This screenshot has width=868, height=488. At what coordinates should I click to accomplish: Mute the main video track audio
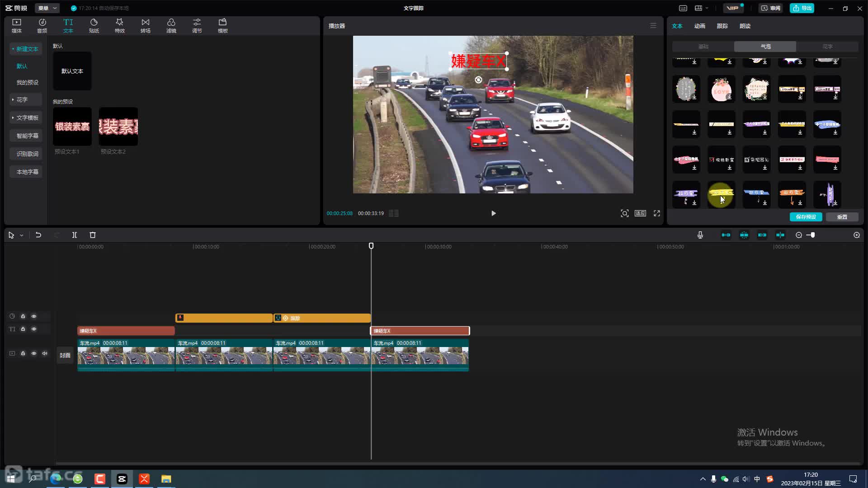[x=45, y=353]
